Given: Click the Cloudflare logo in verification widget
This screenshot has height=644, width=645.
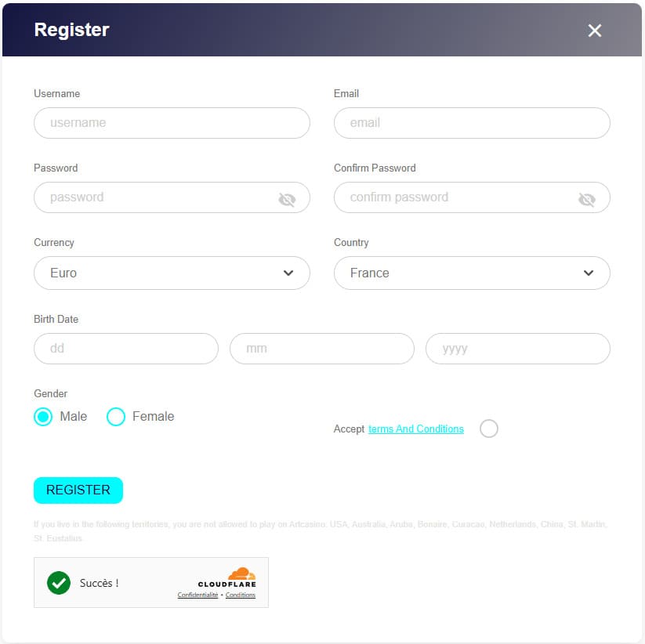Looking at the screenshot, I should [x=227, y=577].
